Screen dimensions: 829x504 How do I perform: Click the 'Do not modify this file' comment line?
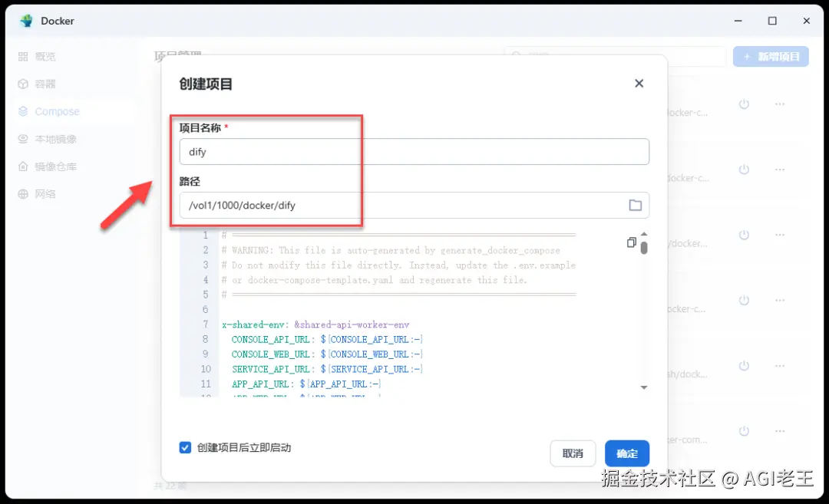click(x=398, y=265)
